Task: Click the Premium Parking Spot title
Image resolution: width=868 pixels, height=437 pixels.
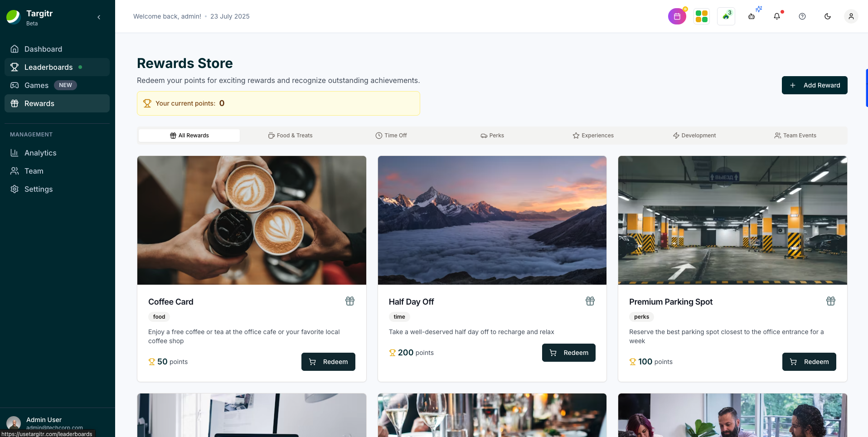Action: [671, 302]
